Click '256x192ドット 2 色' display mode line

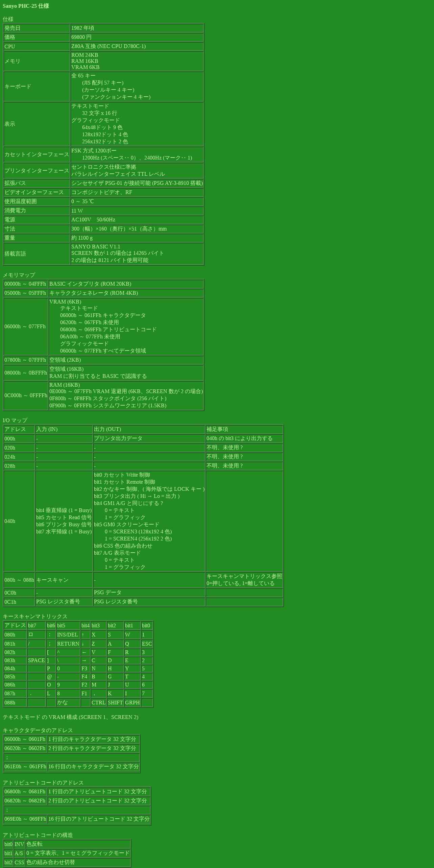[x=105, y=141]
